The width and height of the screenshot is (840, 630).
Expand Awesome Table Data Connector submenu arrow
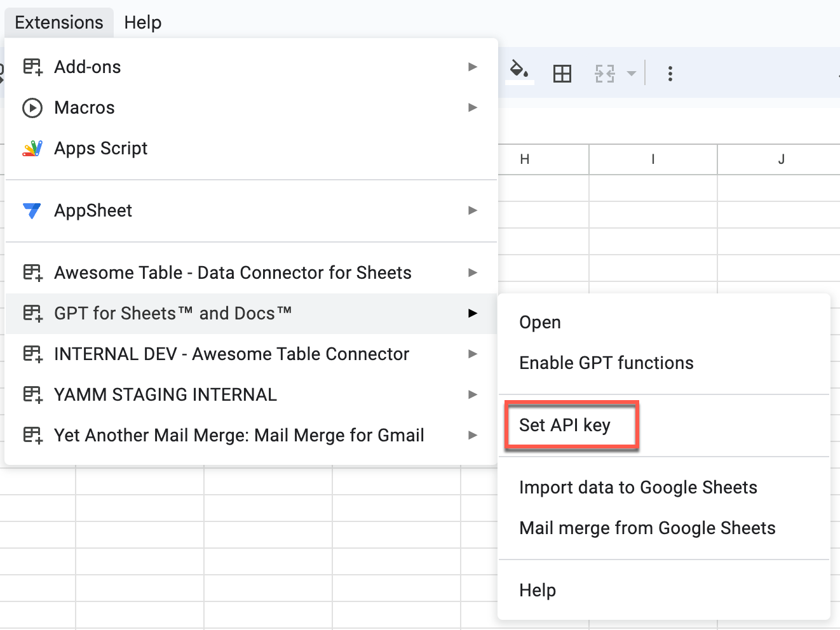point(472,272)
